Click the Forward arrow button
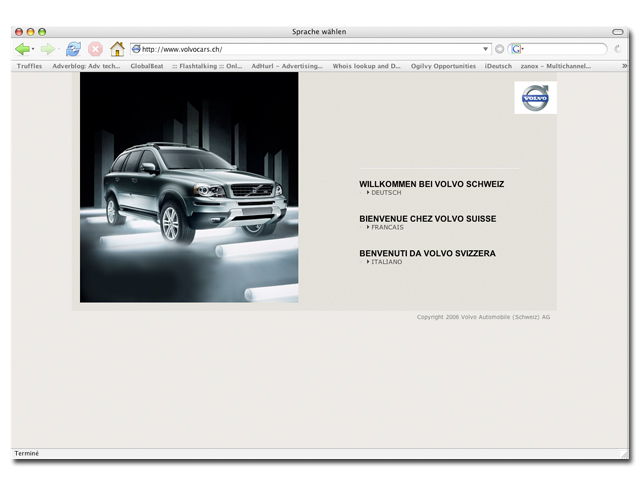Screen dimensions: 640x490 click(x=47, y=49)
